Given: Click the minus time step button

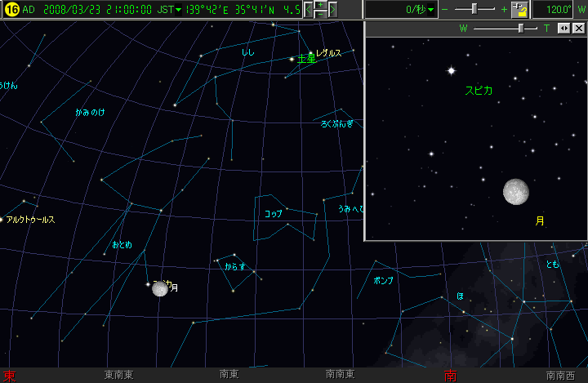Looking at the screenshot, I should (x=321, y=15).
